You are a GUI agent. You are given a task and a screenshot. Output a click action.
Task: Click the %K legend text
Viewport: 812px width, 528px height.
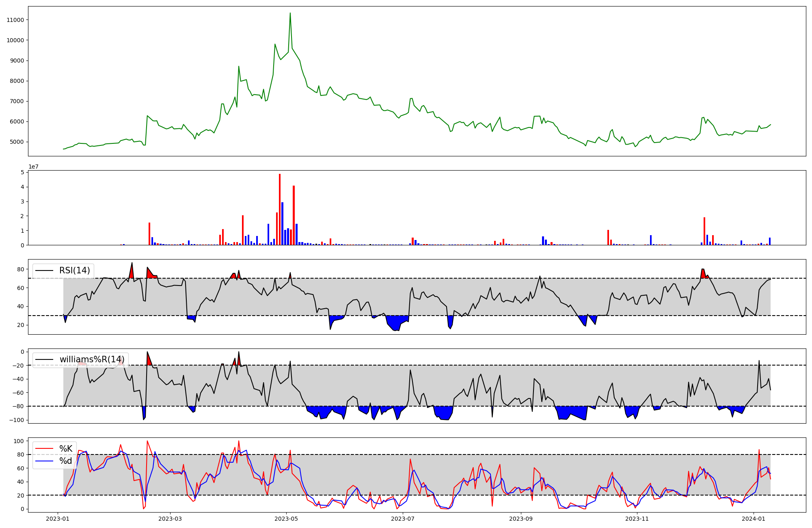point(66,449)
